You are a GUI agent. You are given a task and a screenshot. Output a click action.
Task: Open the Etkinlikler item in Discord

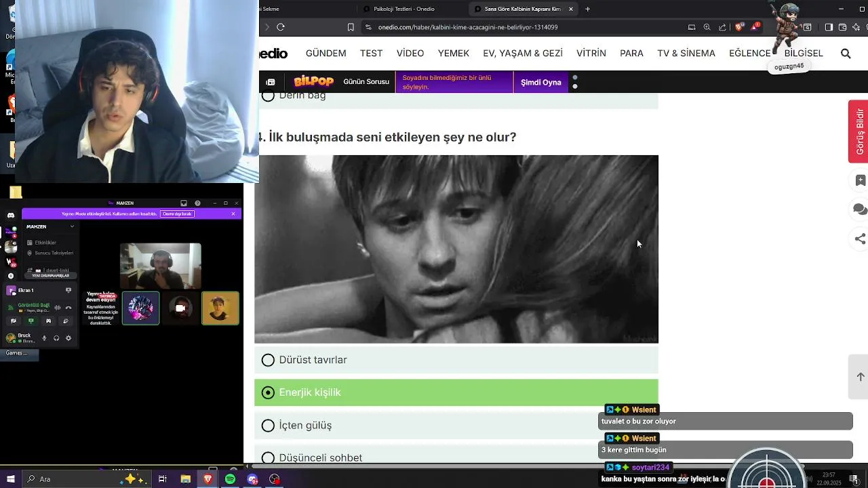(x=45, y=243)
